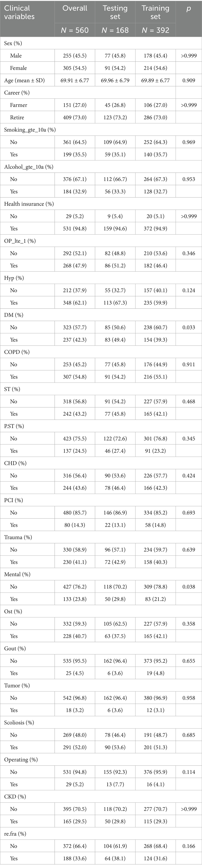Select the "Scoliosis (%)" row label

[x=19, y=722]
